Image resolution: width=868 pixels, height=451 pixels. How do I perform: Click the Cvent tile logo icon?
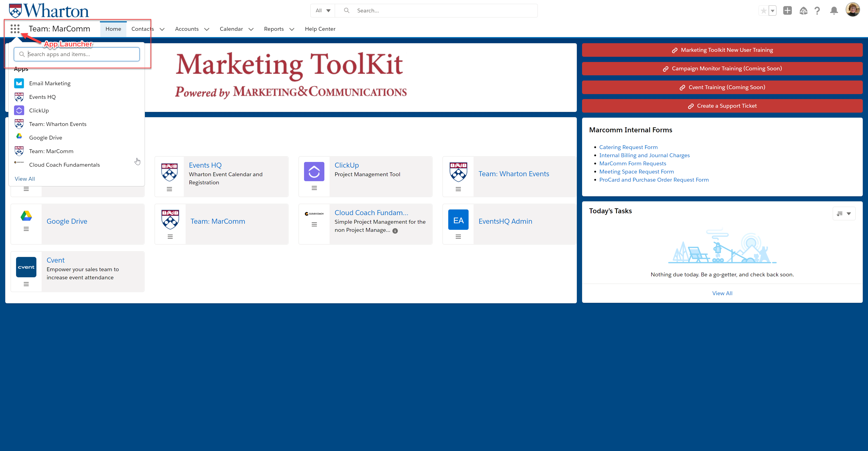[x=26, y=267]
